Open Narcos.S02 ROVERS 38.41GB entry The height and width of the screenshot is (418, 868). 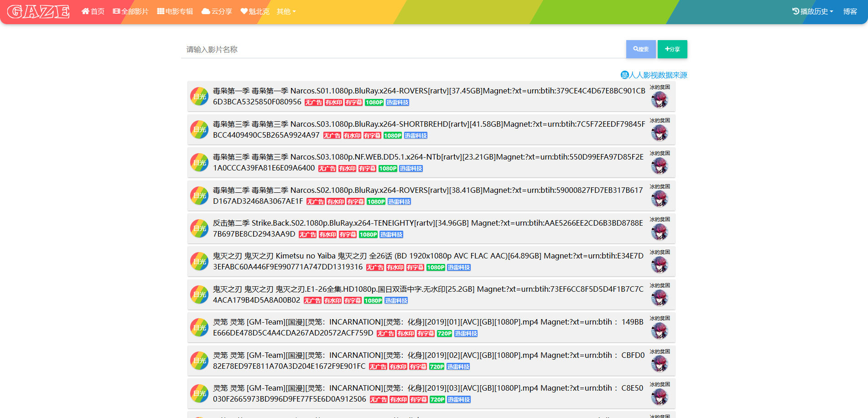coord(428,196)
